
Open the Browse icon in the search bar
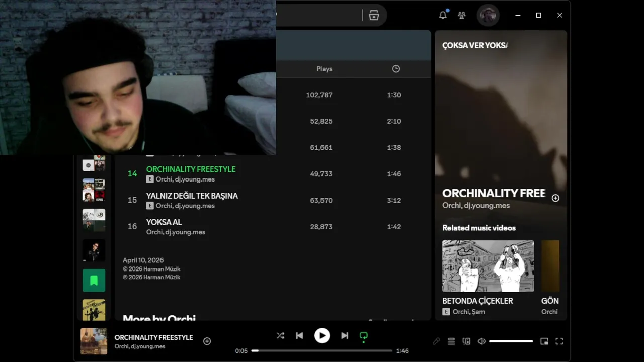pos(374,15)
